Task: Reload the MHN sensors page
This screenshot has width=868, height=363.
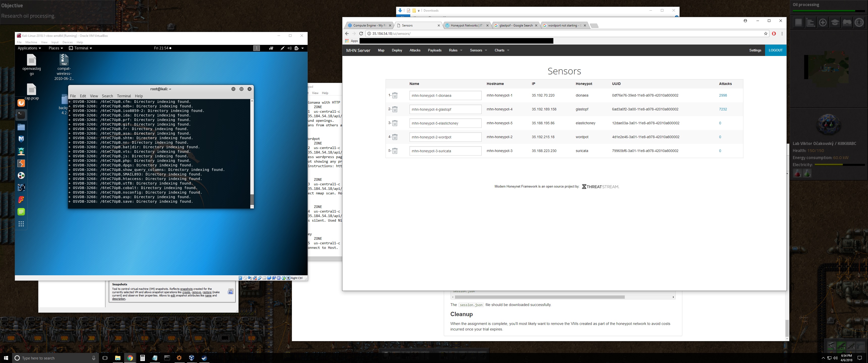Action: click(x=361, y=34)
